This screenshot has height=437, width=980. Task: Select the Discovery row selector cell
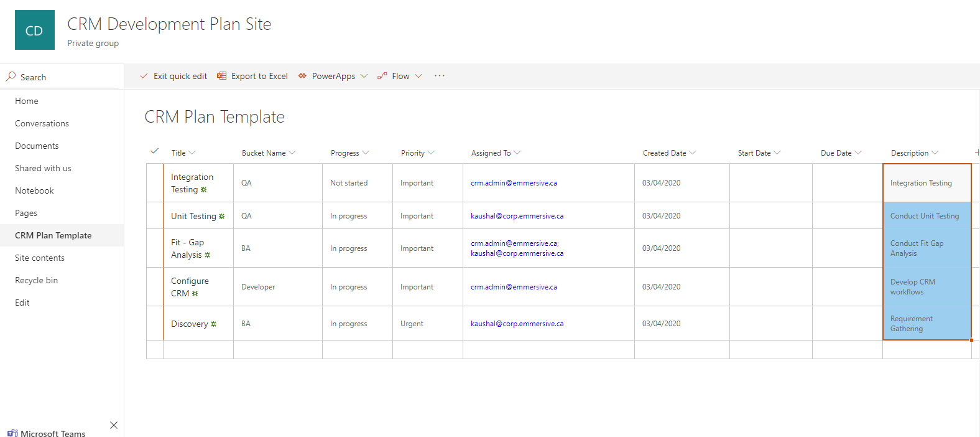155,324
